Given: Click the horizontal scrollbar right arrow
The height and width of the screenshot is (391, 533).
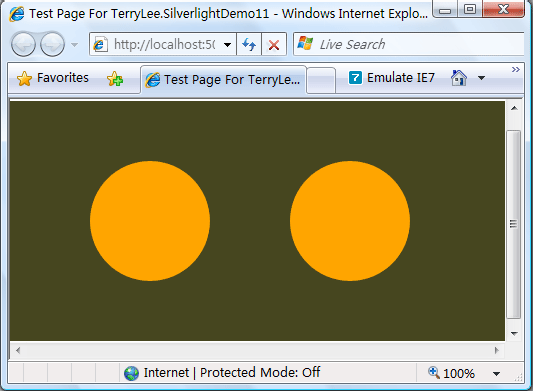Looking at the screenshot, I should click(497, 350).
